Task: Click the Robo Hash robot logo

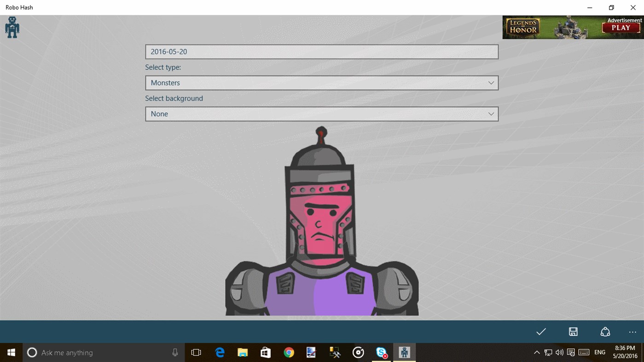Action: (x=12, y=27)
